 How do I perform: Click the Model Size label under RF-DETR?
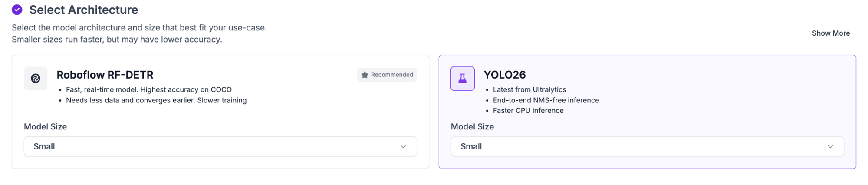point(45,126)
